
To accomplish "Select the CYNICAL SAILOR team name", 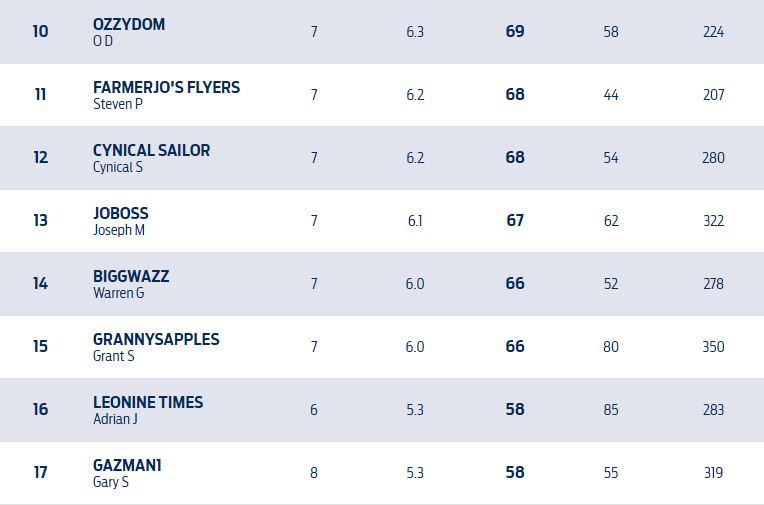I will tap(151, 150).
